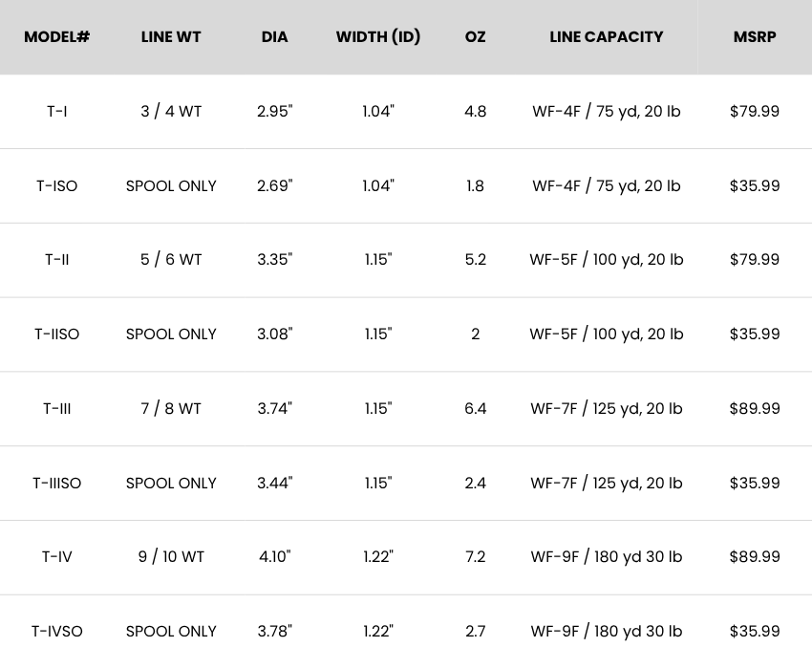812x669 pixels.
Task: Click the 7 / 8 WT cell
Action: point(171,408)
